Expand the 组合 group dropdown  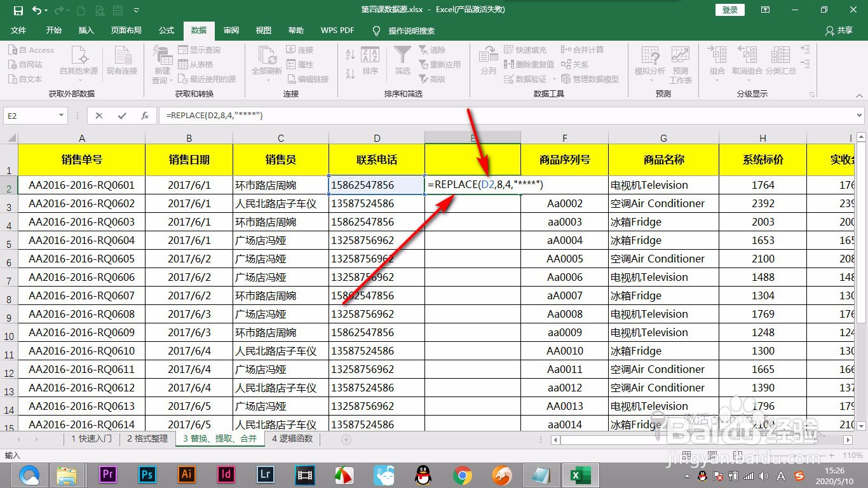click(x=717, y=80)
